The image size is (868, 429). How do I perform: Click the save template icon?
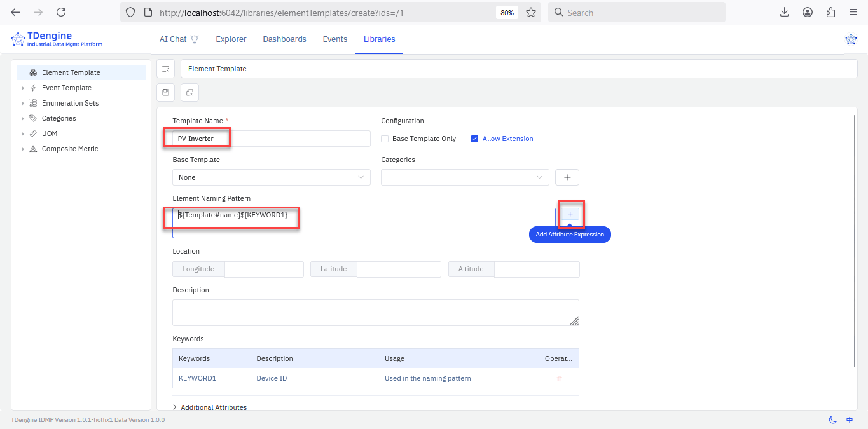point(165,93)
